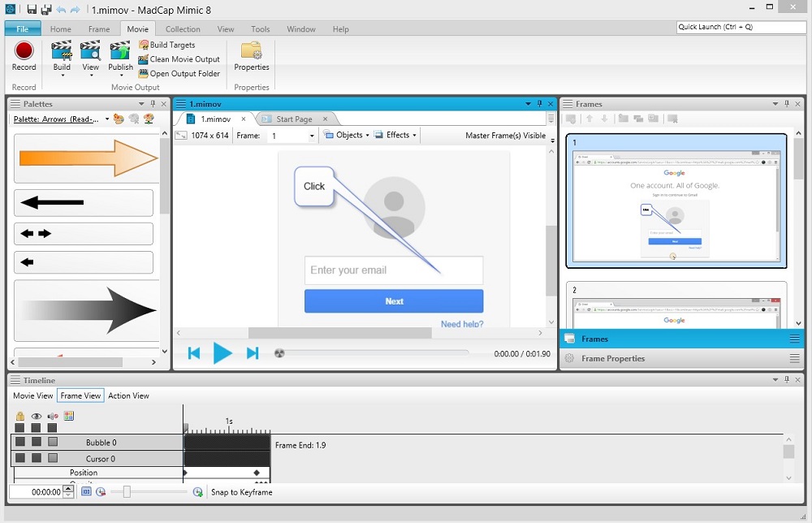This screenshot has width=812, height=523.
Task: Click the third palette icon beside Palette dropdown
Action: (x=149, y=119)
